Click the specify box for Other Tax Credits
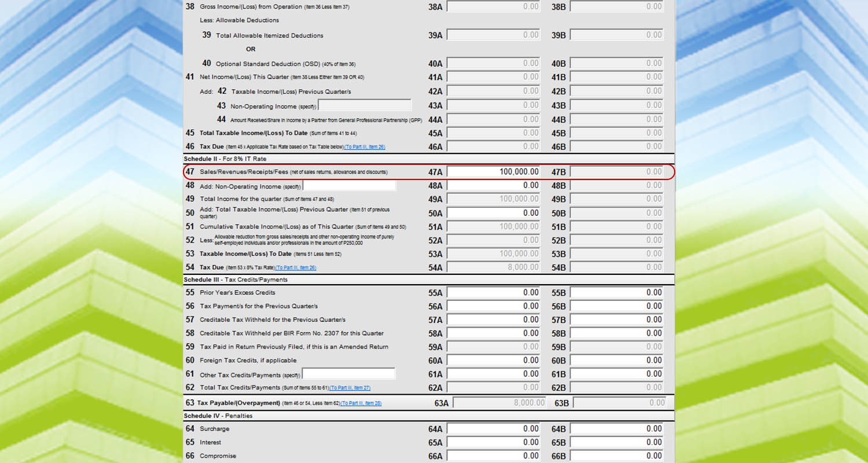868x463 pixels. [349, 374]
